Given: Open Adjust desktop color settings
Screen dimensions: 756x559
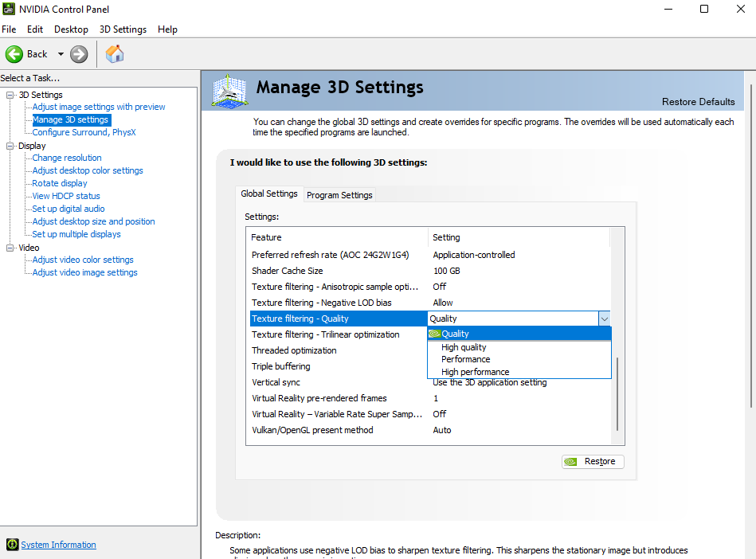Looking at the screenshot, I should [x=88, y=170].
